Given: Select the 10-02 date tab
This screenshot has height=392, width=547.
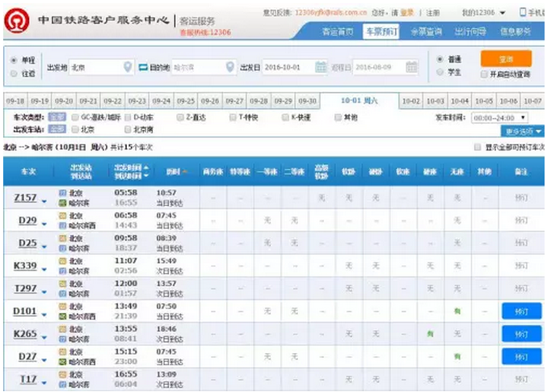Looking at the screenshot, I should [411, 101].
